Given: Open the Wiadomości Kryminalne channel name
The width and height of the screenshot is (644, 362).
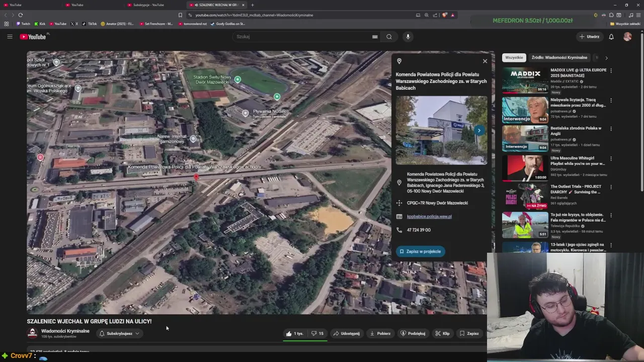Looking at the screenshot, I should pos(65,331).
